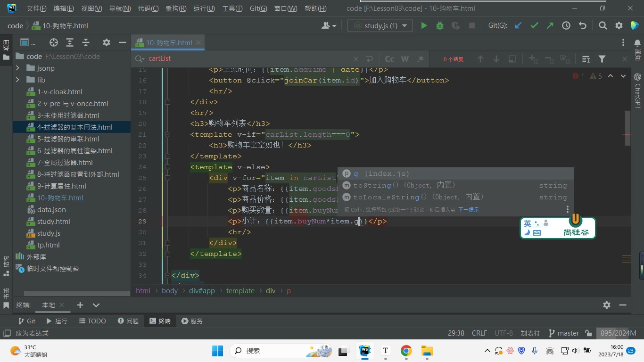This screenshot has height=362, width=644.
Task: Run study.js with the green play icon
Action: click(424, 26)
